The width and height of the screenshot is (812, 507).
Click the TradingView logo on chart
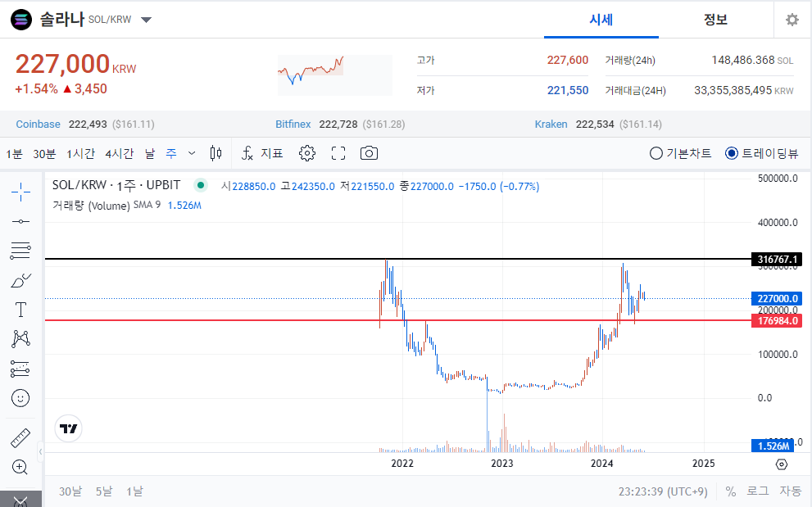[68, 429]
